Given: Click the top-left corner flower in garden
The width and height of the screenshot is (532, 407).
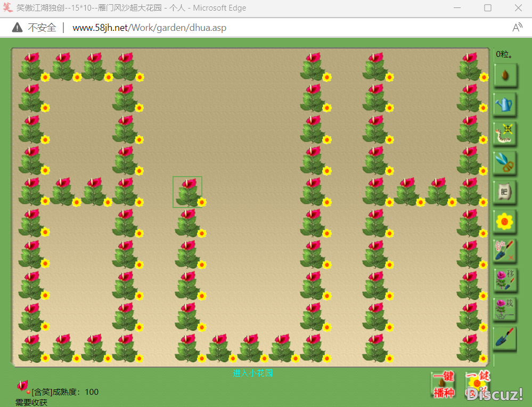Looking at the screenshot, I should (31, 66).
